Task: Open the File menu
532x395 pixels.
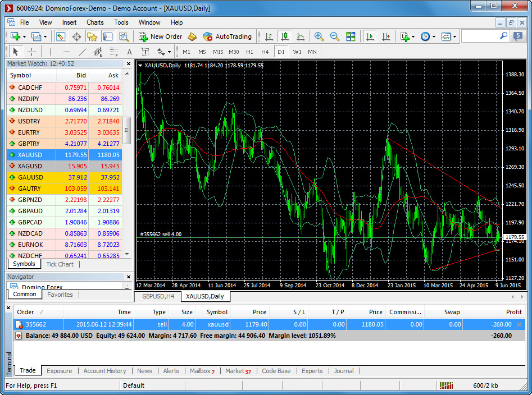Action: 24,22
